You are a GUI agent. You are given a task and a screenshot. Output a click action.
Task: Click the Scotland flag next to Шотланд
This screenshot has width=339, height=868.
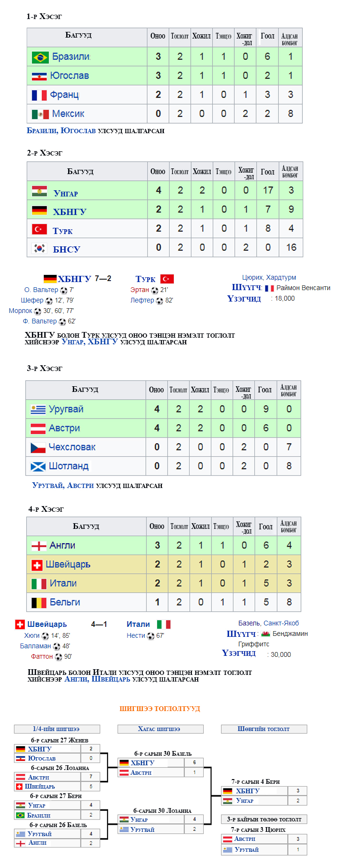click(38, 467)
